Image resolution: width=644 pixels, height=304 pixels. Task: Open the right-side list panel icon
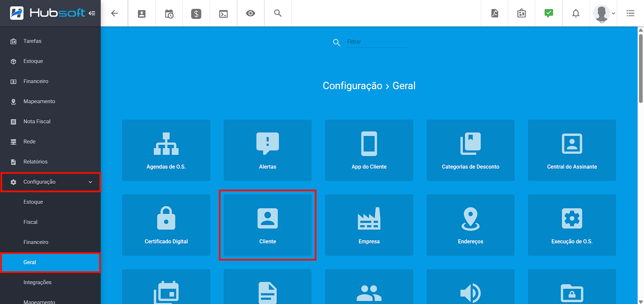pos(630,13)
